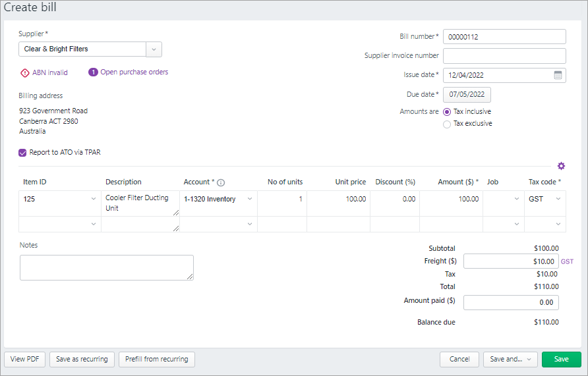Click the Cancel button

[x=459, y=360]
